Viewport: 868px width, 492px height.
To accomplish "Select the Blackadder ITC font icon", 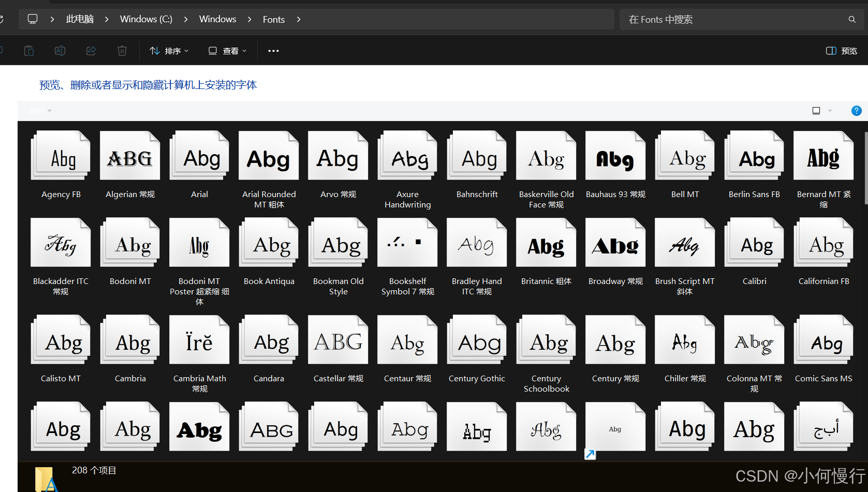I will (61, 242).
